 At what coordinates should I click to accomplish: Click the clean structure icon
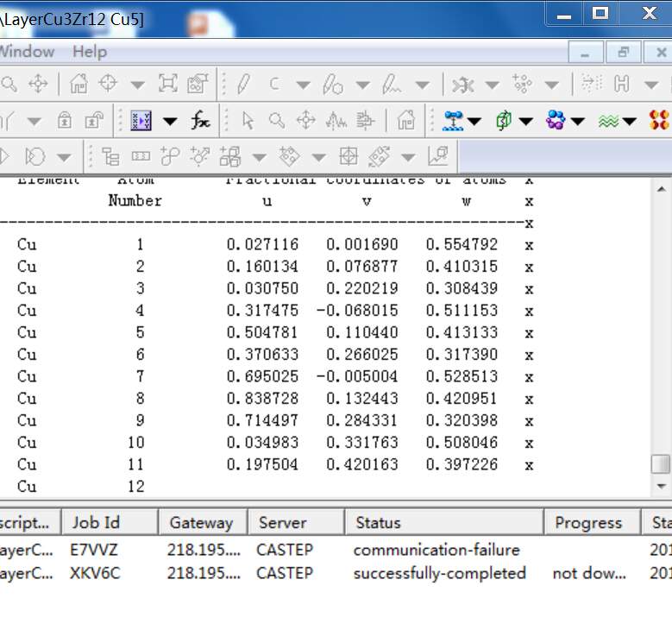(463, 84)
